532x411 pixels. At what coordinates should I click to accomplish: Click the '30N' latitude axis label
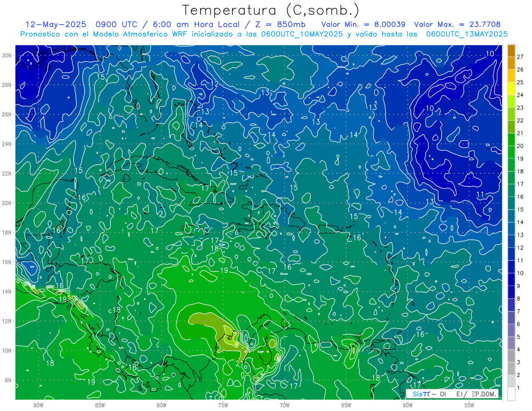pyautogui.click(x=7, y=55)
